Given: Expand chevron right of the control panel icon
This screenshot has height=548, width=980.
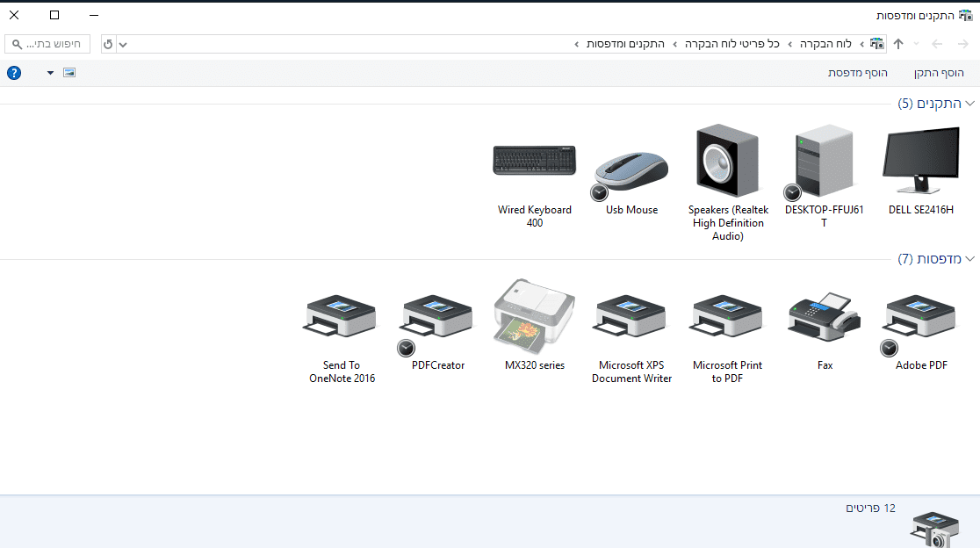Looking at the screenshot, I should tap(861, 45).
